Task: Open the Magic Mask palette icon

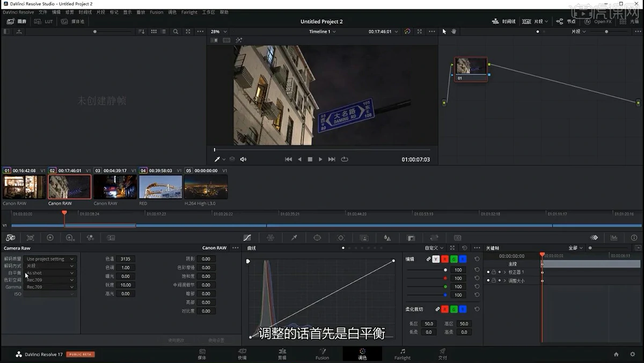Action: (364, 237)
